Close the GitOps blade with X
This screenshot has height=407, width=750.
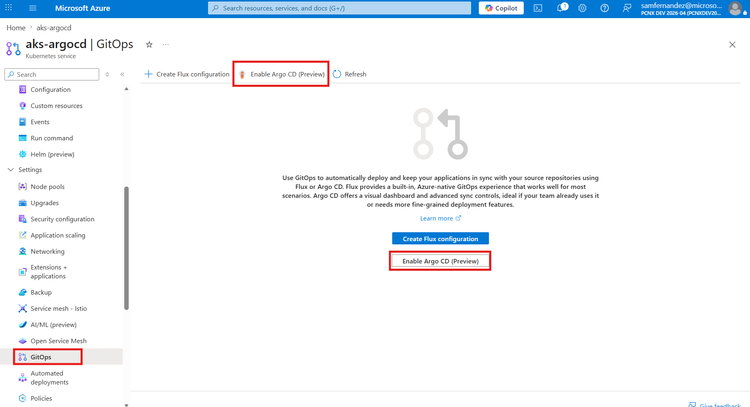click(732, 44)
